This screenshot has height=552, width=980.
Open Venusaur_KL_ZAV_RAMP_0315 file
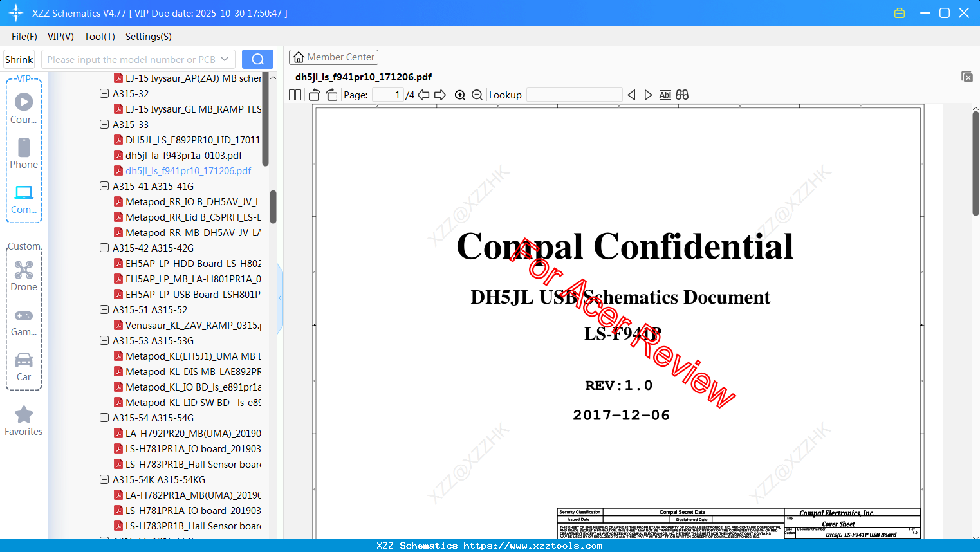[x=187, y=325]
